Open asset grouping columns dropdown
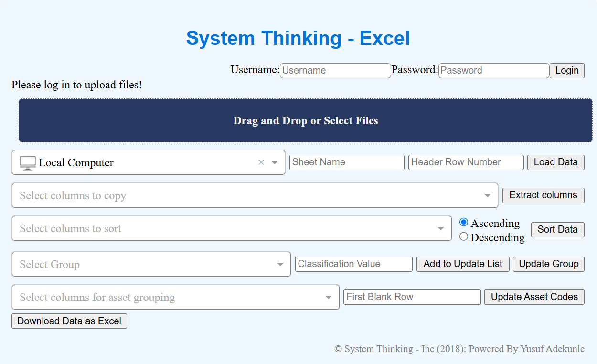The width and height of the screenshot is (597, 364). click(329, 297)
